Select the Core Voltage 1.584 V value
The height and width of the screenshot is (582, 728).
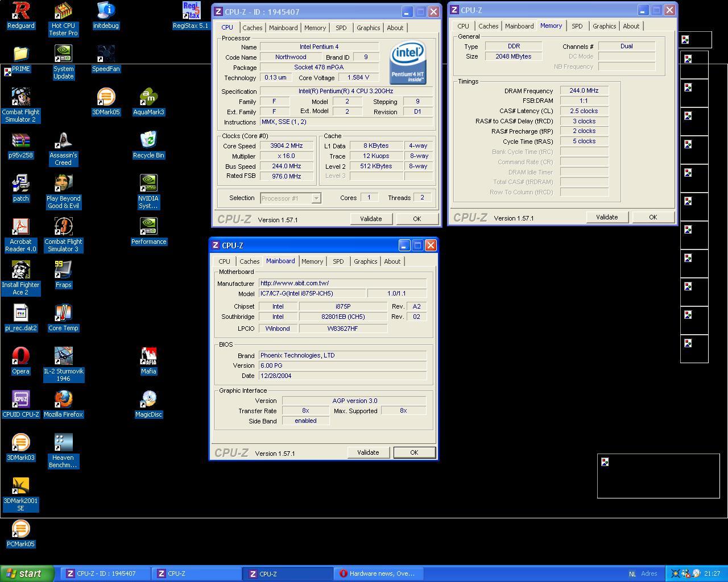[x=358, y=77]
